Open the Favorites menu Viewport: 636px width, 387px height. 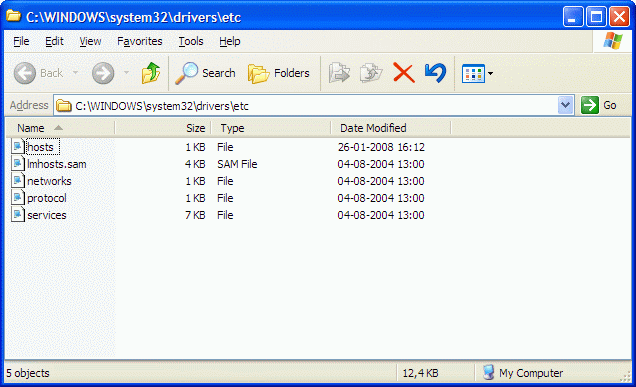(140, 41)
